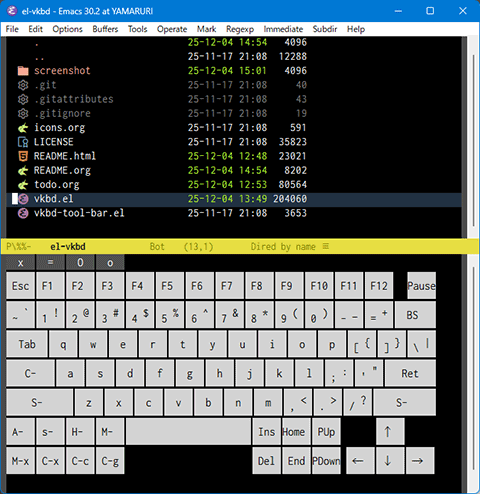Image resolution: width=480 pixels, height=494 pixels.
Task: Click the license icon beside LICENSE
Action: [x=23, y=142]
